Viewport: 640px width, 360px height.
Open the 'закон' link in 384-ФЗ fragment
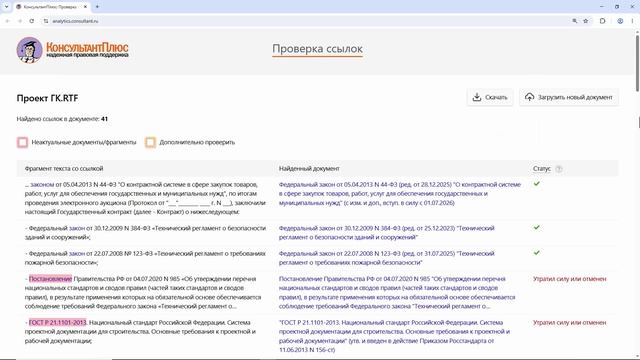point(77,228)
